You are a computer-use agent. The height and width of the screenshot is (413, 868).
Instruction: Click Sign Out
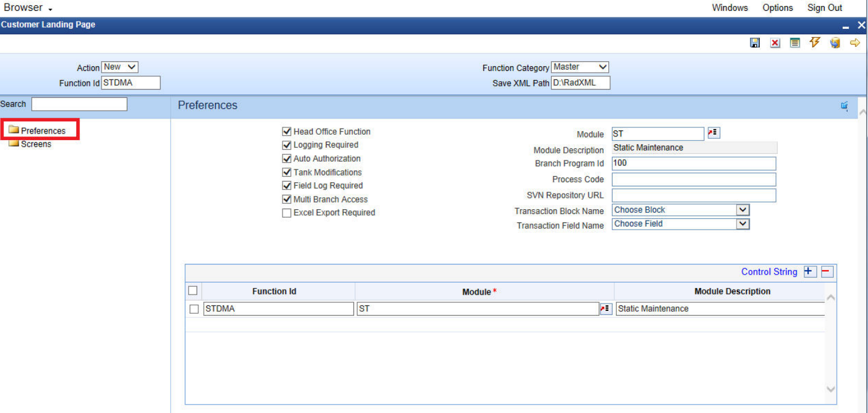pyautogui.click(x=825, y=8)
